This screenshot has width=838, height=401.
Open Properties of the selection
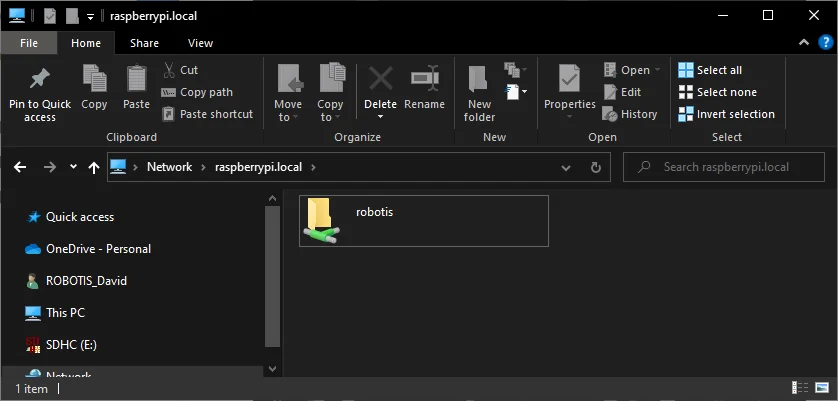click(x=570, y=92)
